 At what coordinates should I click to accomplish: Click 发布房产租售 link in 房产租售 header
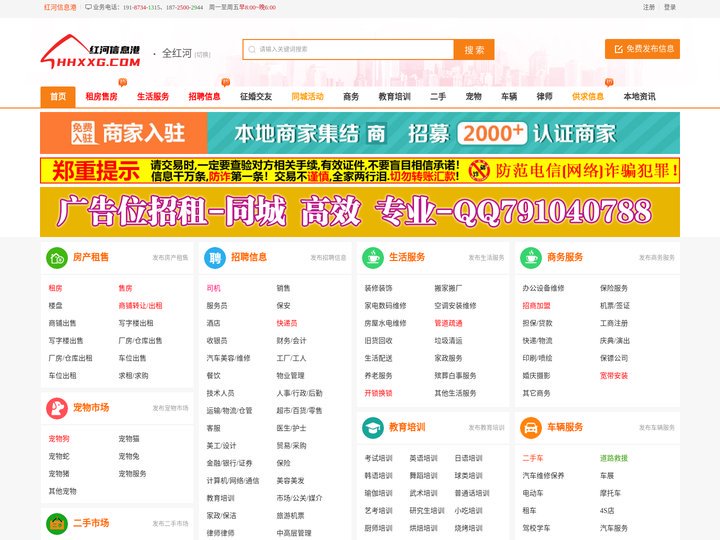(x=170, y=258)
